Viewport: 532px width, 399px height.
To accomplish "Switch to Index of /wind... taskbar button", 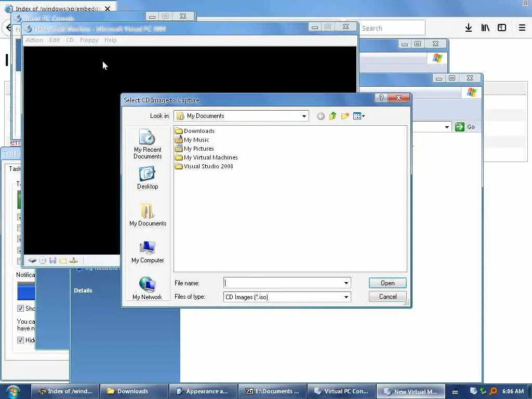I will click(65, 391).
